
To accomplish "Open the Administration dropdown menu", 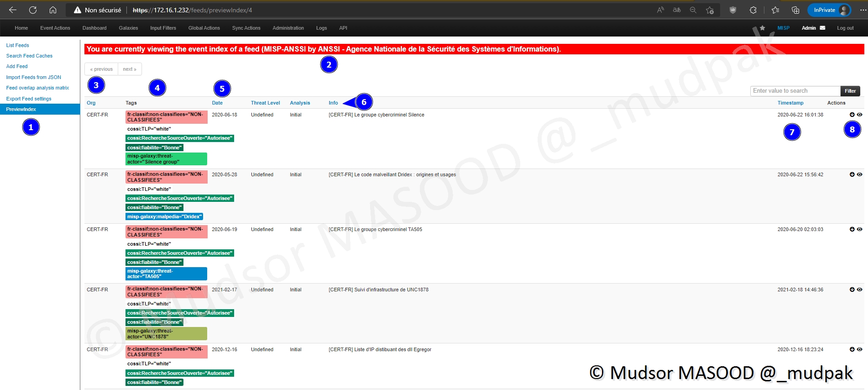I will [x=288, y=28].
